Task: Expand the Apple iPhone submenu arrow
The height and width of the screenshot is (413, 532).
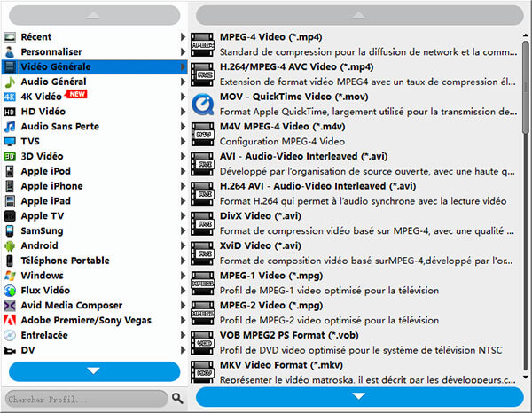Action: [183, 186]
